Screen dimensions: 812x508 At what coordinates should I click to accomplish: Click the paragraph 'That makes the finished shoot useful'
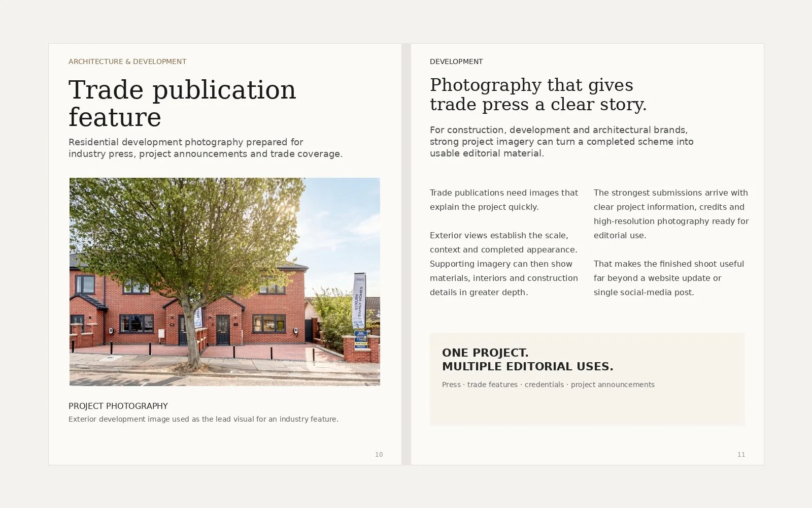pos(669,278)
